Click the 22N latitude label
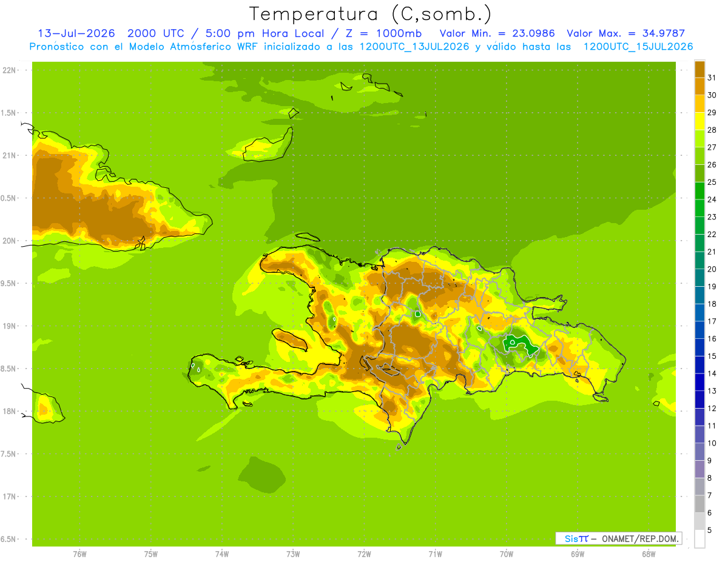Screen dimensions: 728x562 [10, 70]
